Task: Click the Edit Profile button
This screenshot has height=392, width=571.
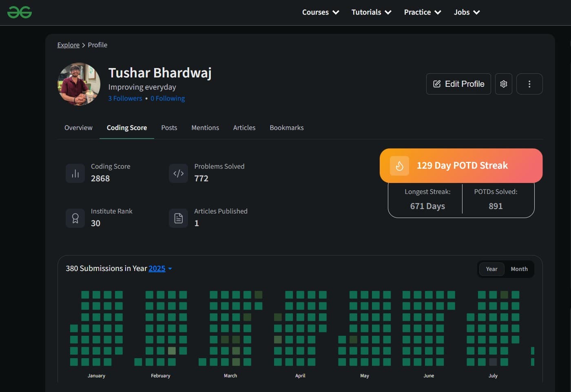Action: coord(458,84)
